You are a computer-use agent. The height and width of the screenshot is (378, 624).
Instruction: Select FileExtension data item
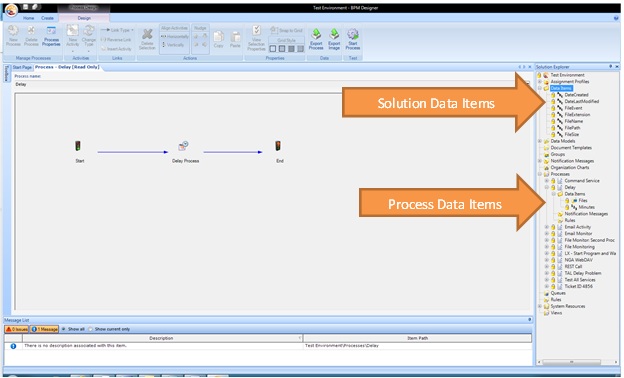(577, 115)
